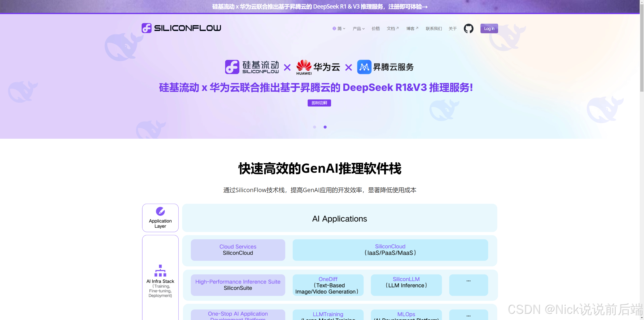Image resolution: width=644 pixels, height=320 pixels.
Task: Switch to first carousel slide dot
Action: click(314, 127)
